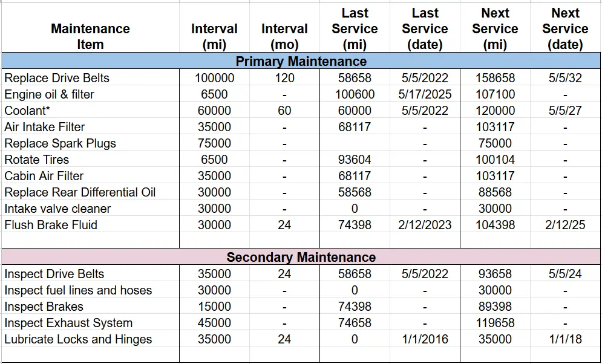Click the Replace Drive Belts cell

[57, 78]
